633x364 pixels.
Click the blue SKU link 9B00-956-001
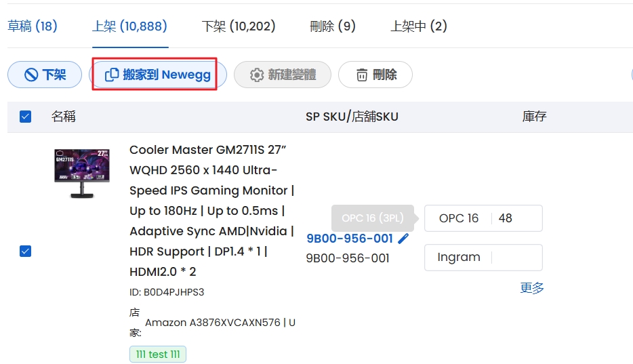point(350,239)
